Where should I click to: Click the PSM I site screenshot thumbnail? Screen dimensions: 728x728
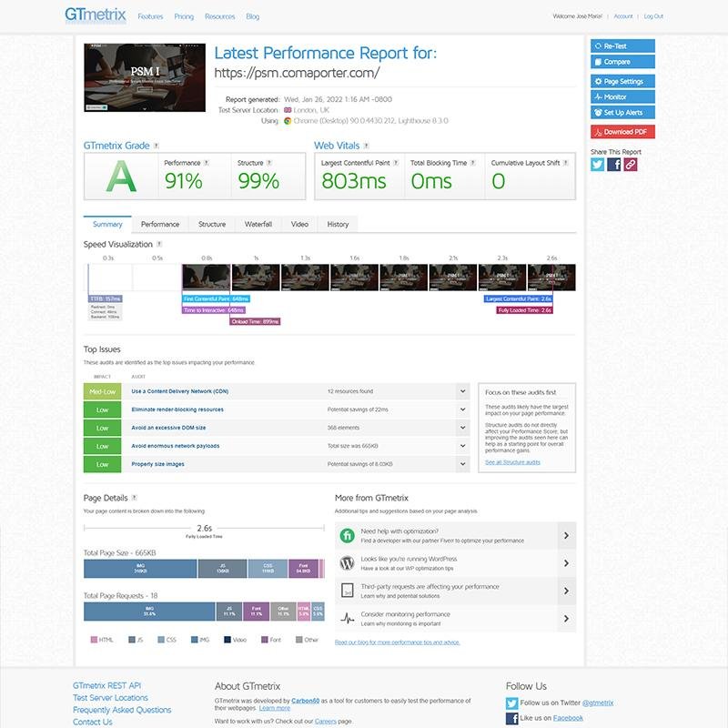(145, 77)
